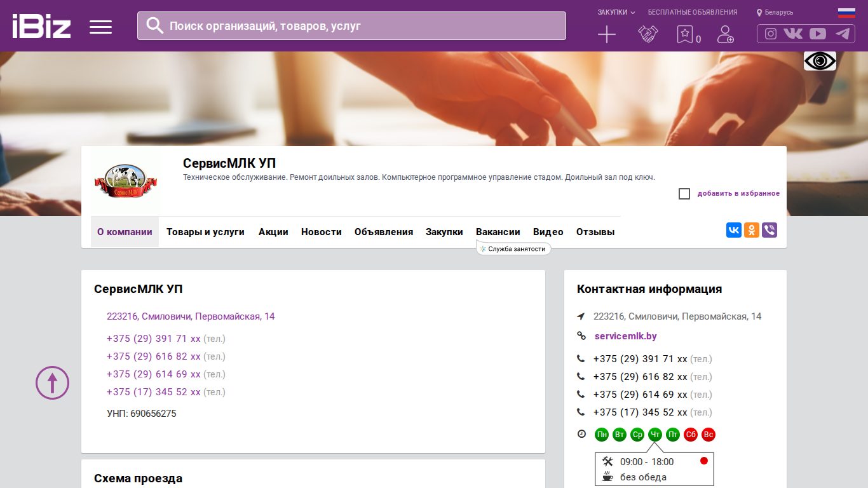Open Telegram icon in header
Image resolution: width=868 pixels, height=488 pixels.
(843, 34)
